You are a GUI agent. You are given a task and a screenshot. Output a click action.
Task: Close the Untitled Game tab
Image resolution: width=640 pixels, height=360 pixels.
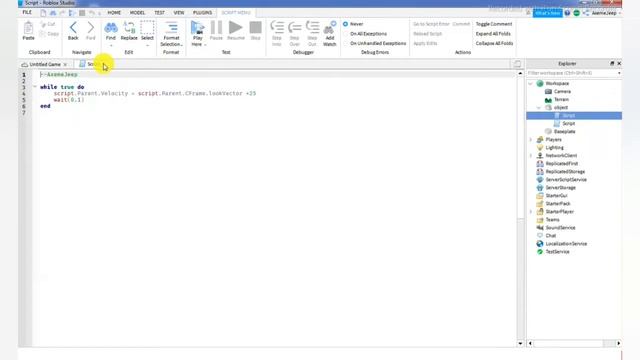pos(65,64)
